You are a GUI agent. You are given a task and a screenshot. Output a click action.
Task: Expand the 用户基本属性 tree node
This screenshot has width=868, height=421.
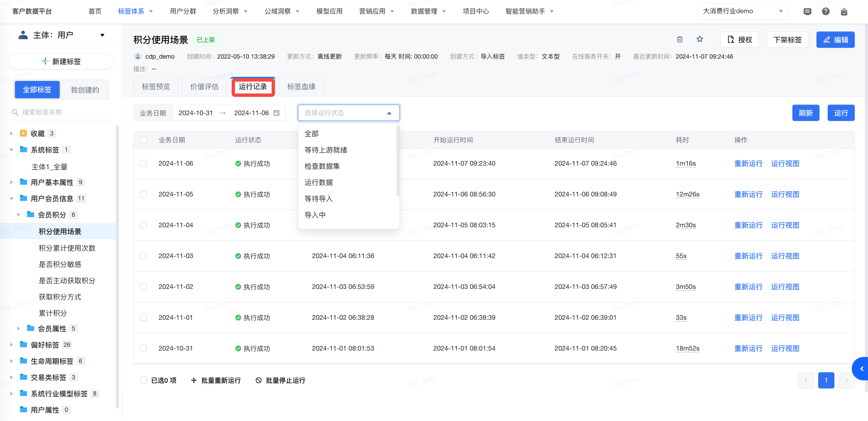(12, 182)
